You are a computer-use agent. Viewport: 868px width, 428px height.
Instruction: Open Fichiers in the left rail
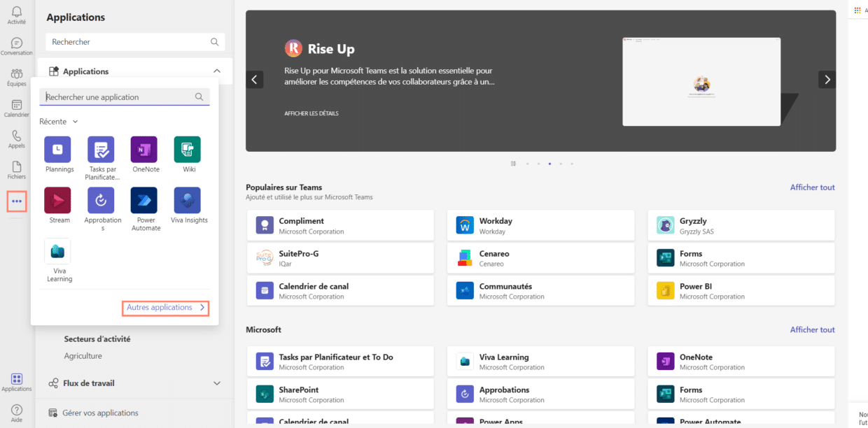[17, 170]
